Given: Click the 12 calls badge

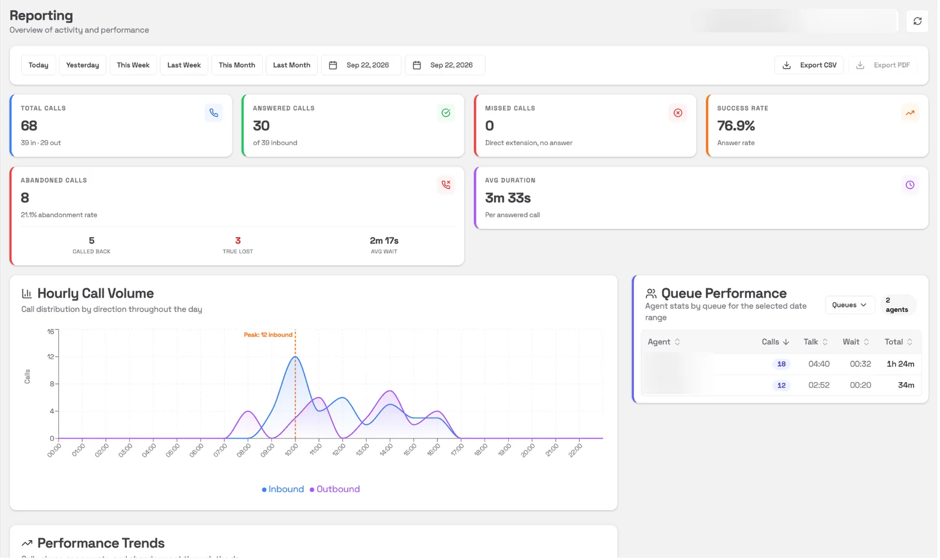Looking at the screenshot, I should tap(781, 386).
